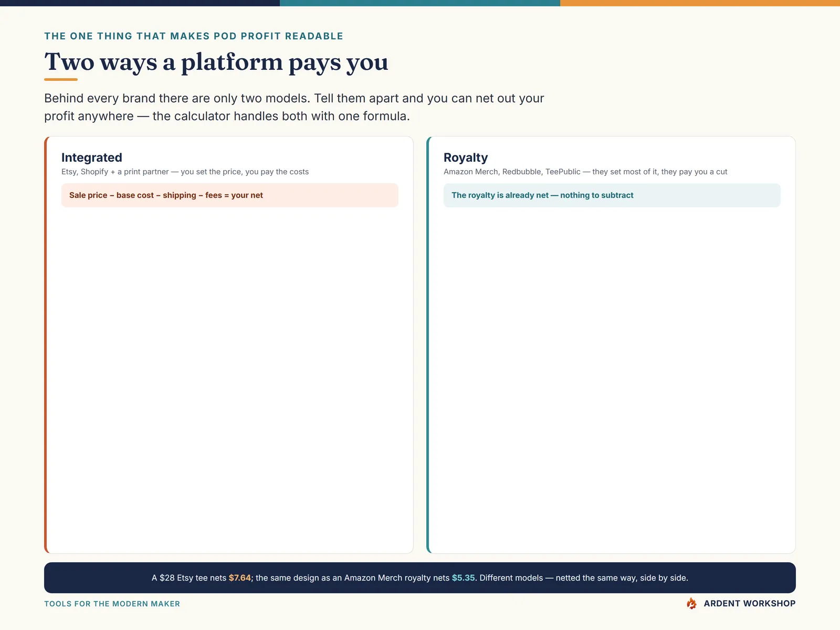
Task: Click the 'Two ways a platform pays you' headline
Action: (216, 62)
